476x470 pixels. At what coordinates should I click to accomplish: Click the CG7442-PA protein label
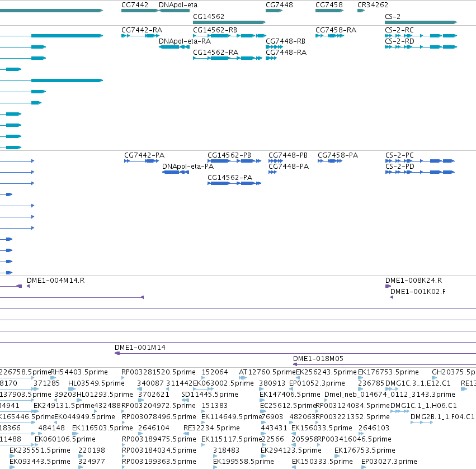pyautogui.click(x=144, y=155)
